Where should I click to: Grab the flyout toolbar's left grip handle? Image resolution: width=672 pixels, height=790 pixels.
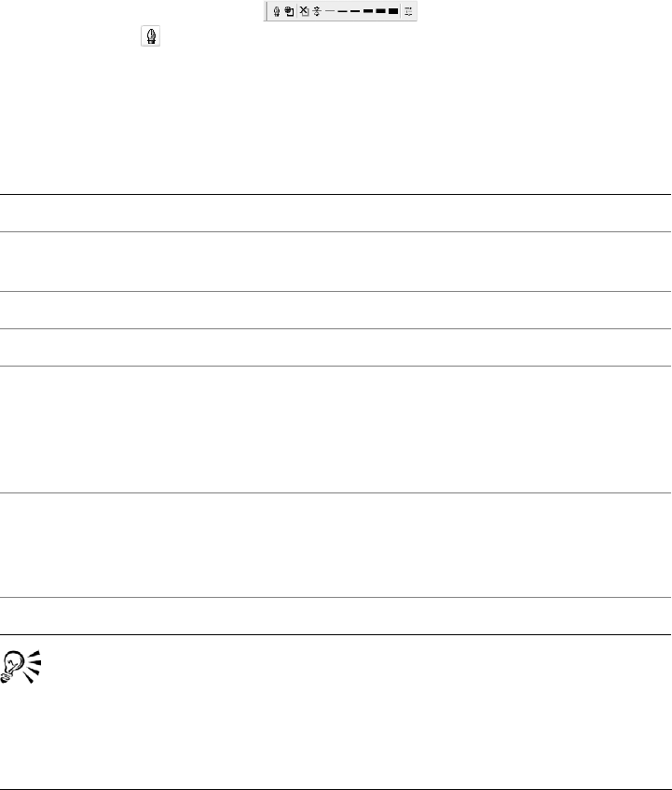tap(267, 11)
